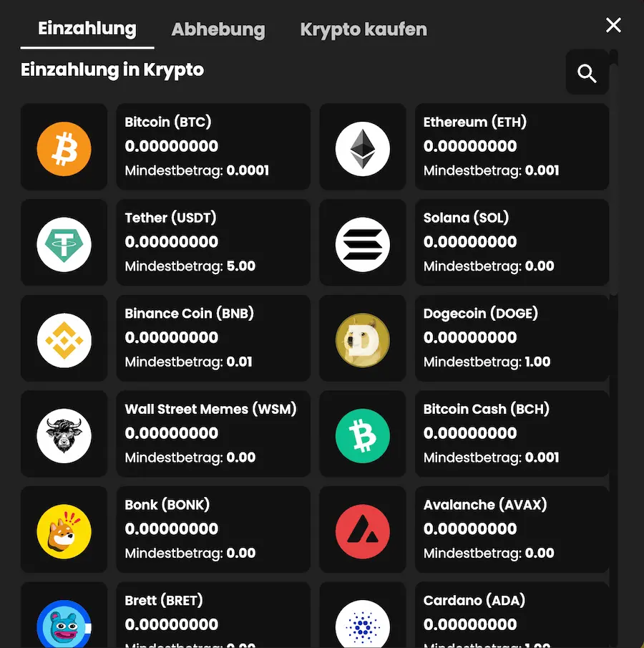
Task: Close the deposit dialog
Action: (613, 24)
